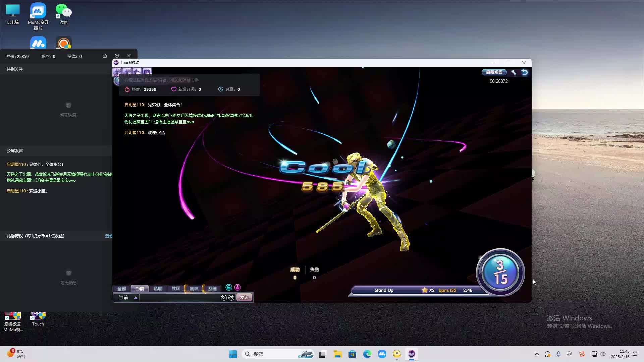Click the wrench settings icon in game

point(514,72)
